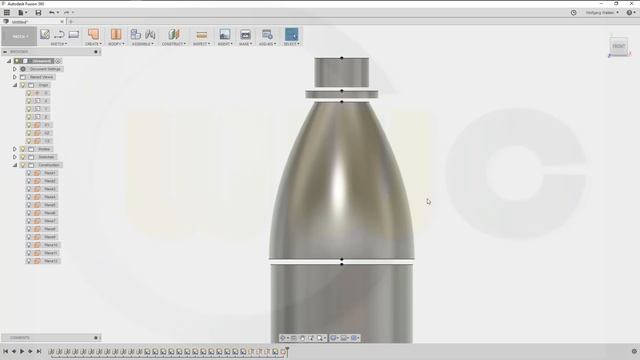Viewport: 640px width, 360px height.
Task: Click the Joint icon in Assemble
Action: point(150,34)
